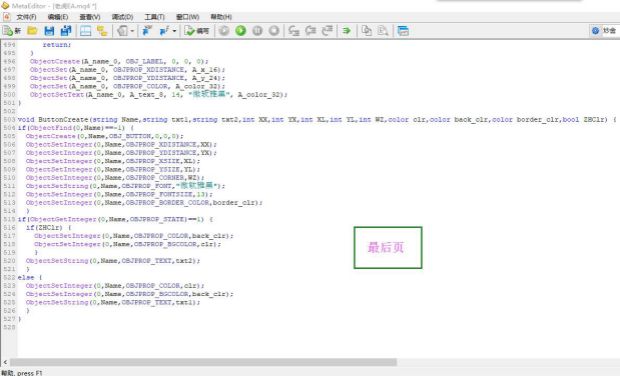Toggle the Navigator tree panel icon
This screenshot has width=620, height=376.
102,31
